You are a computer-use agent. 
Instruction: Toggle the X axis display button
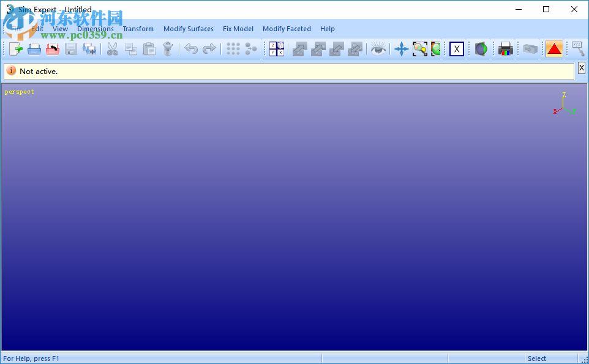pyautogui.click(x=456, y=49)
